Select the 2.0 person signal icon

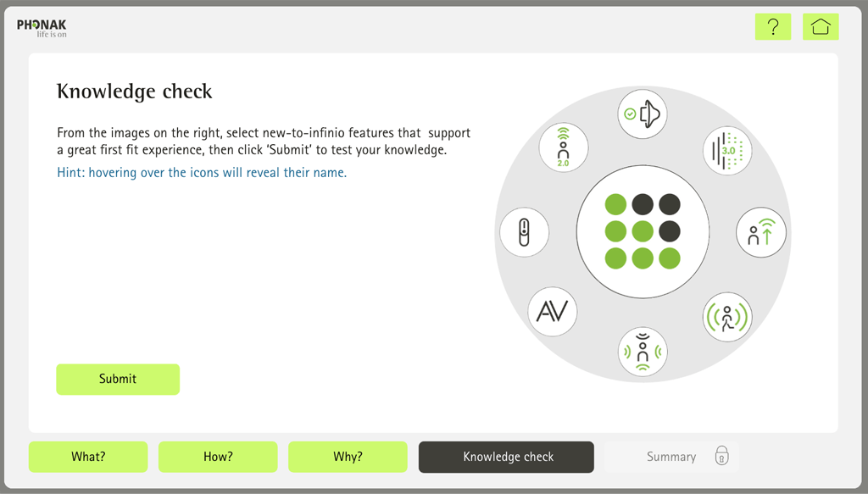click(564, 147)
